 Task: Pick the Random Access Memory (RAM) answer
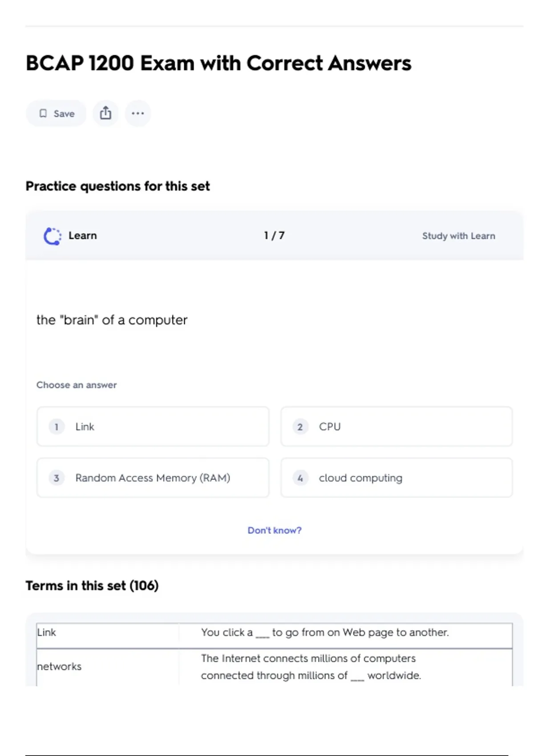point(153,478)
